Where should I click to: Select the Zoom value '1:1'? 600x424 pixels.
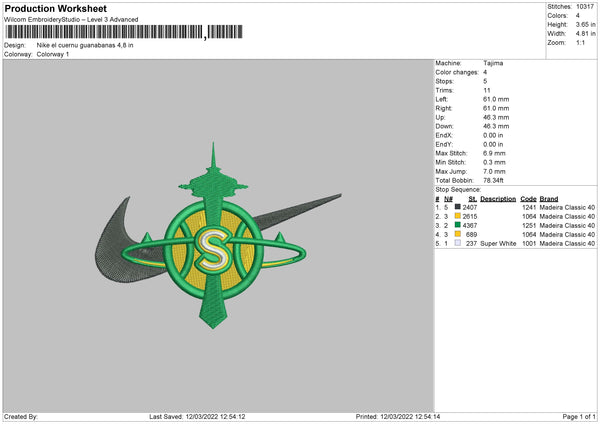580,43
